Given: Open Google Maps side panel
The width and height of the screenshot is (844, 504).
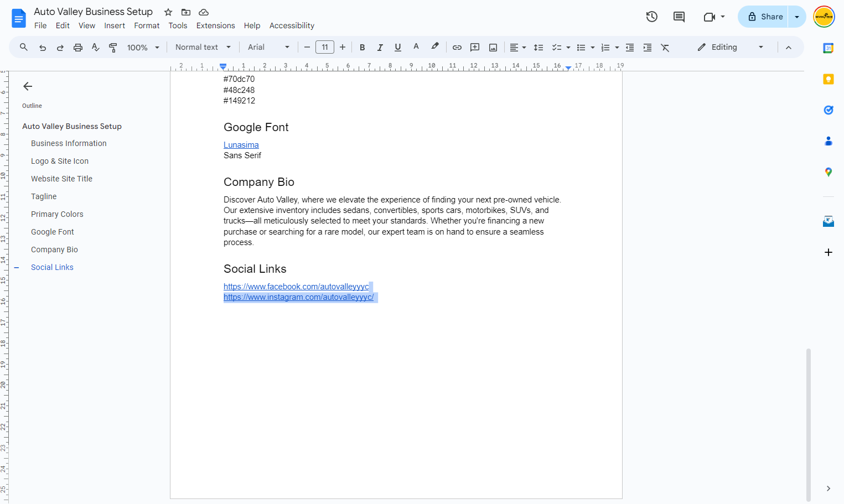Looking at the screenshot, I should tap(829, 172).
